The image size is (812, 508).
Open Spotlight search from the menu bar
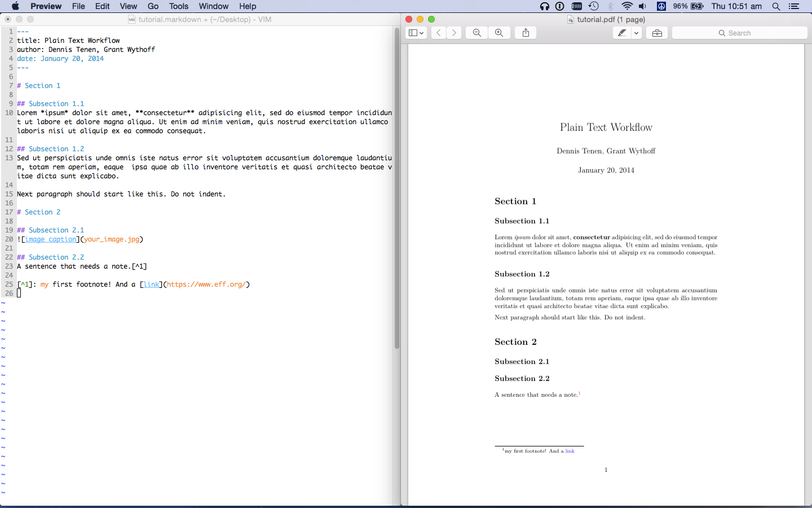click(x=776, y=6)
